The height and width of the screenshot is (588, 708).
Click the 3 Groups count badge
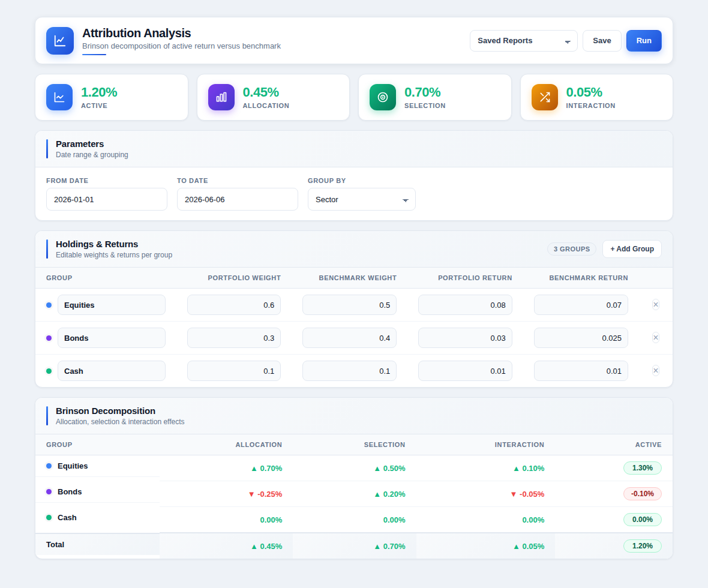572,249
